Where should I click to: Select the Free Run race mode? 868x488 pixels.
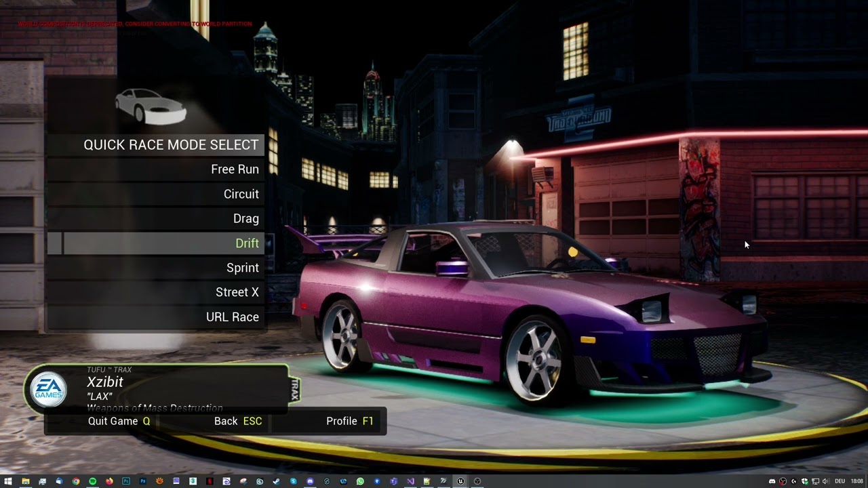(x=235, y=169)
